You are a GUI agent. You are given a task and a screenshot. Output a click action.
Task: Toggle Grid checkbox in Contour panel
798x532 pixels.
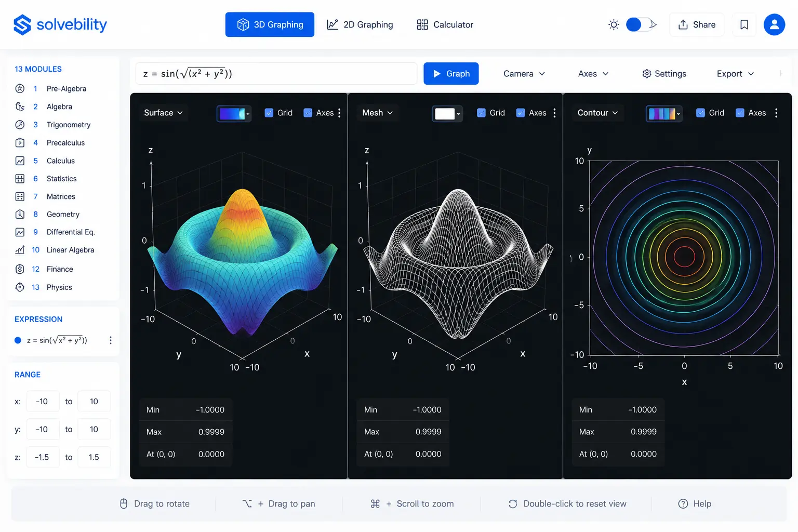point(701,113)
